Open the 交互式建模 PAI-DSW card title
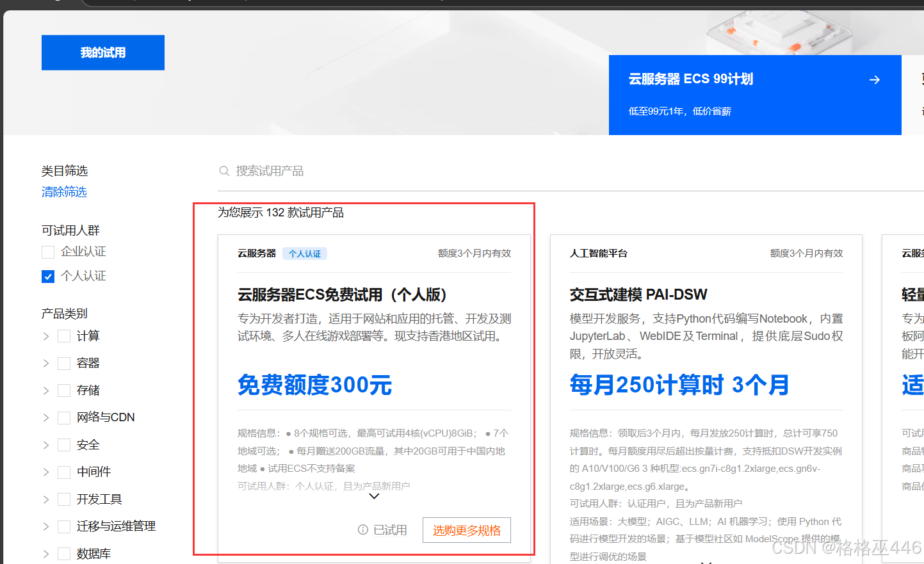This screenshot has height=564, width=924. [x=638, y=294]
